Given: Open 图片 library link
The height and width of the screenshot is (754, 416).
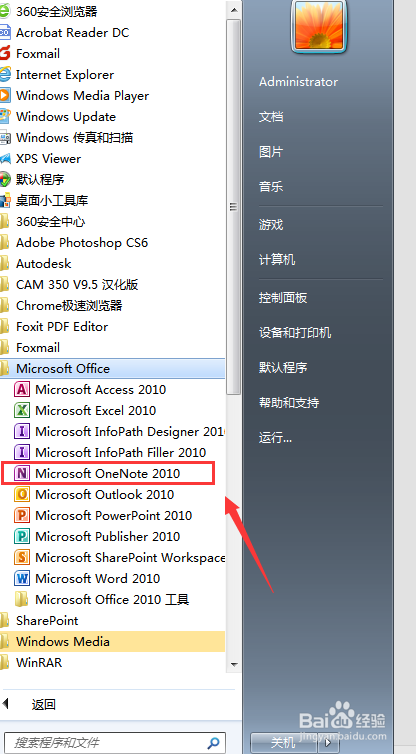Looking at the screenshot, I should point(271,152).
